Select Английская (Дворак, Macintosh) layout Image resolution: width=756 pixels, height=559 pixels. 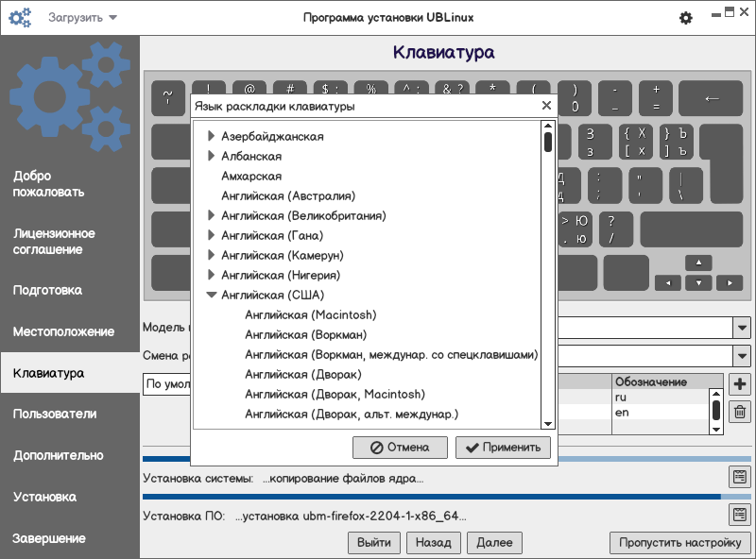pos(335,394)
